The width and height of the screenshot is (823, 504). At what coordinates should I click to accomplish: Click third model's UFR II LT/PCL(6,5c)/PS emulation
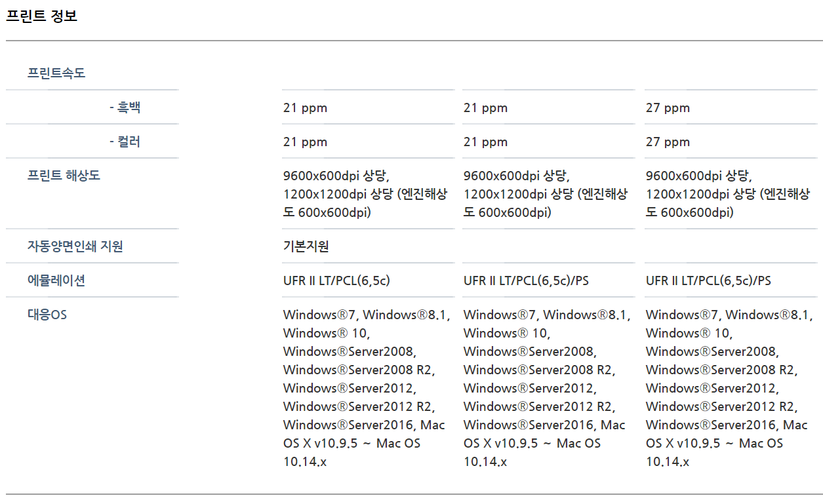click(x=708, y=281)
